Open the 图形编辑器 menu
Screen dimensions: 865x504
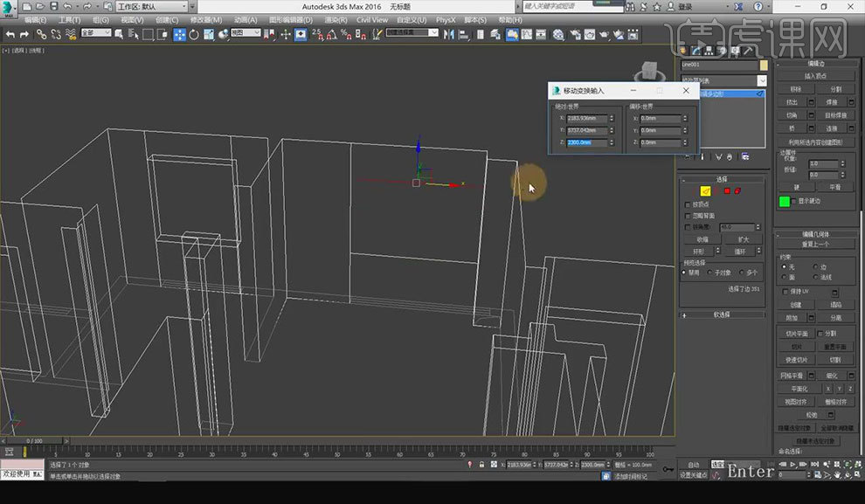(x=292, y=19)
